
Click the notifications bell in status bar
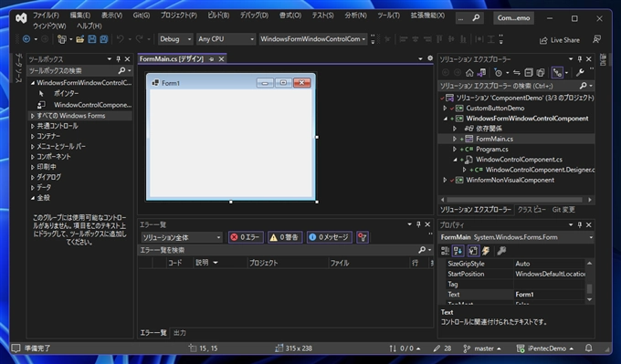(589, 348)
